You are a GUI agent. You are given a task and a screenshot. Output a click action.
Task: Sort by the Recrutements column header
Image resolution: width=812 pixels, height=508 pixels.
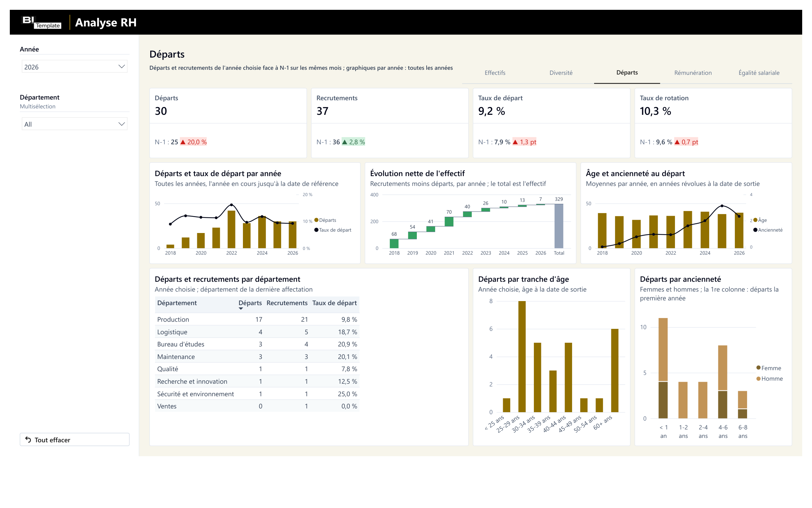coord(287,303)
